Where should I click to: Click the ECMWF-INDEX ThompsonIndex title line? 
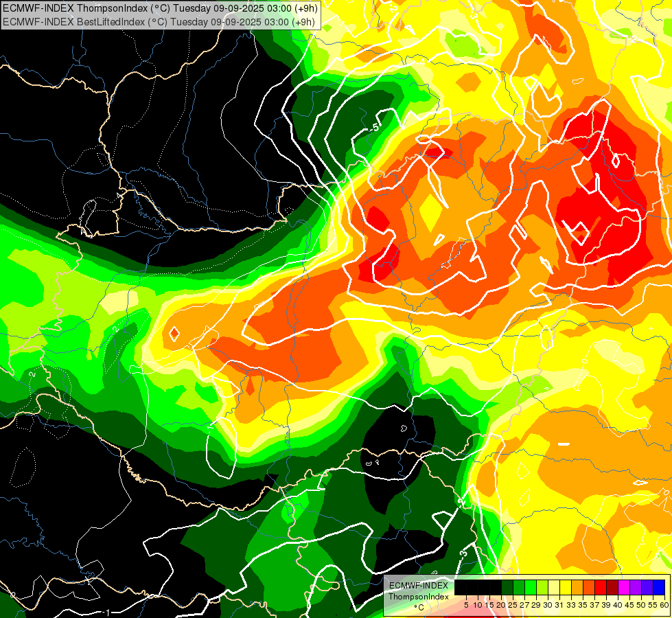tap(160, 8)
